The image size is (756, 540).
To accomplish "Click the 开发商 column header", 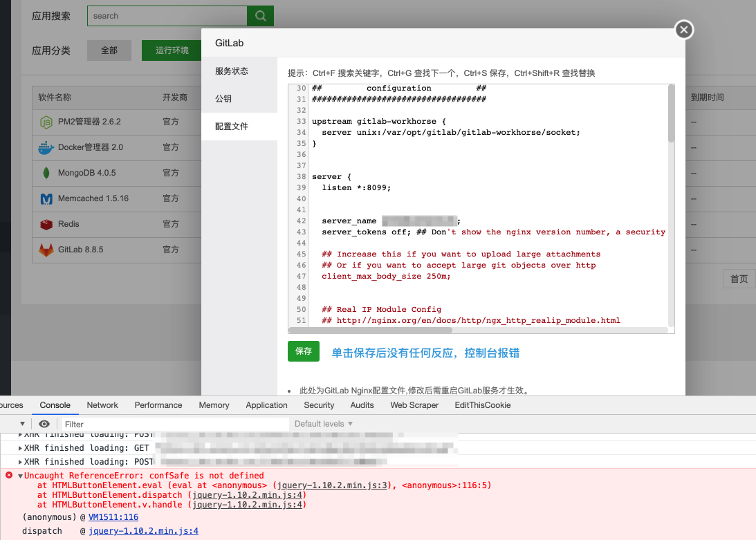I will [x=174, y=97].
